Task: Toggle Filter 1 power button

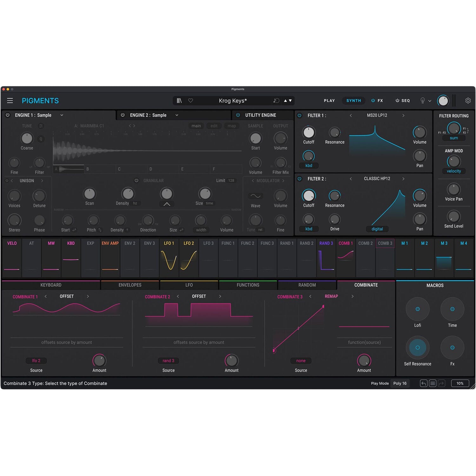Action: click(299, 116)
